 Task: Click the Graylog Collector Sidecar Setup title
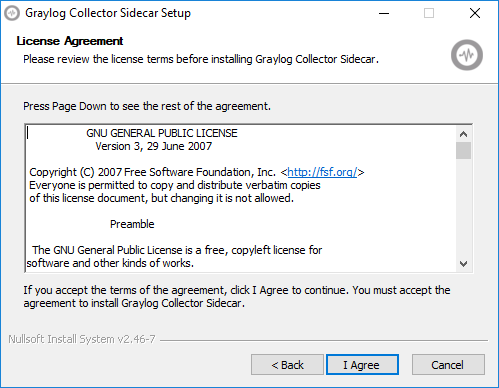tap(108, 13)
